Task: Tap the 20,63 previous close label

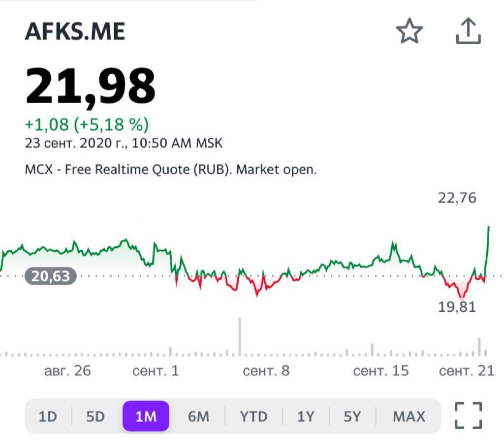Action: click(51, 276)
